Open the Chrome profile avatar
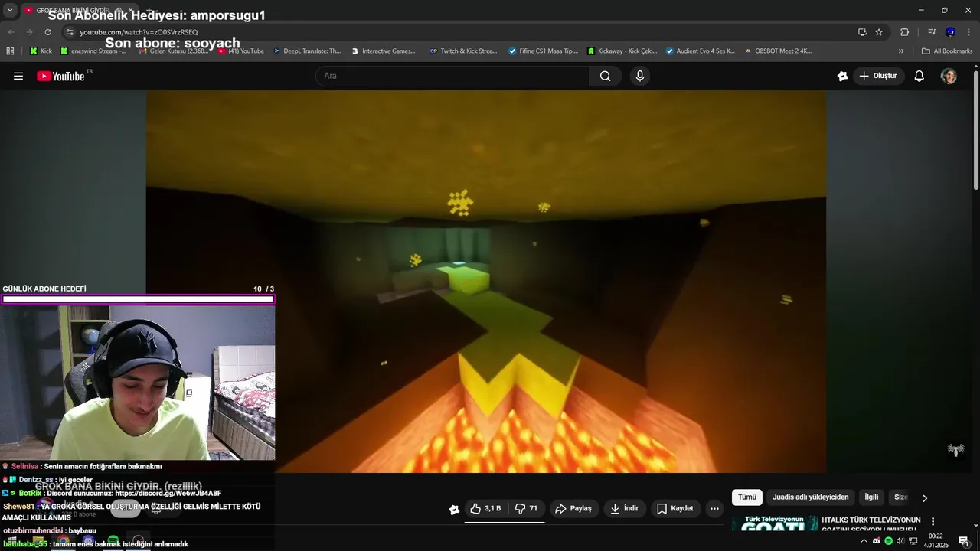This screenshot has height=551, width=980. click(x=950, y=32)
